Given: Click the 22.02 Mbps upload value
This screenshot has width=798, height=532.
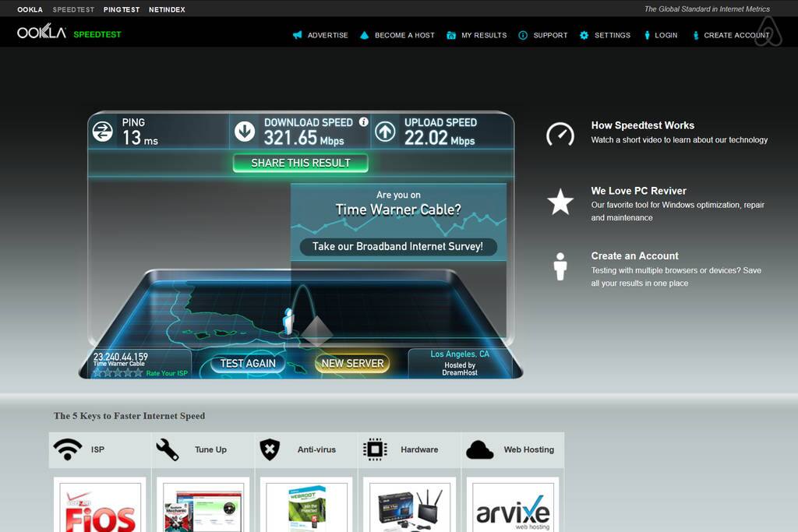Looking at the screenshot, I should [440, 139].
